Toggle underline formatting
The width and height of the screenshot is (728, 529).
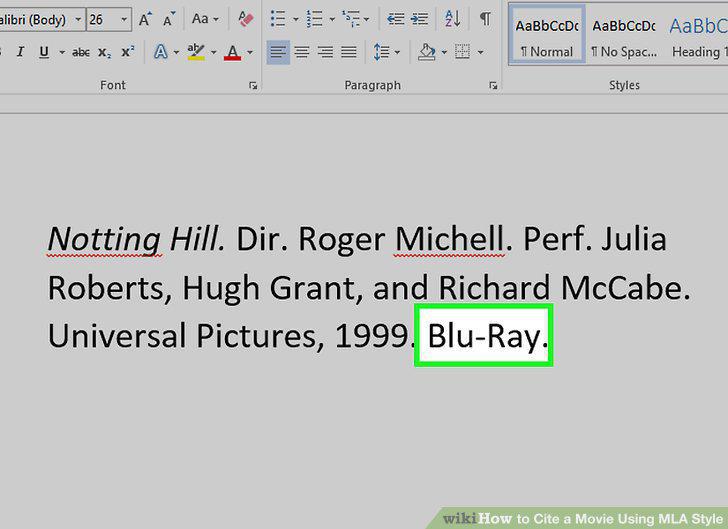click(44, 52)
